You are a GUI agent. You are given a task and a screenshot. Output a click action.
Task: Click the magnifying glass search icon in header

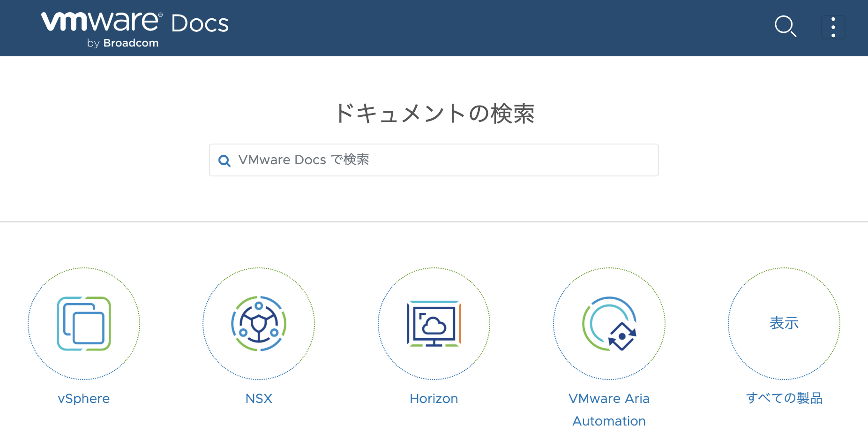(x=786, y=27)
